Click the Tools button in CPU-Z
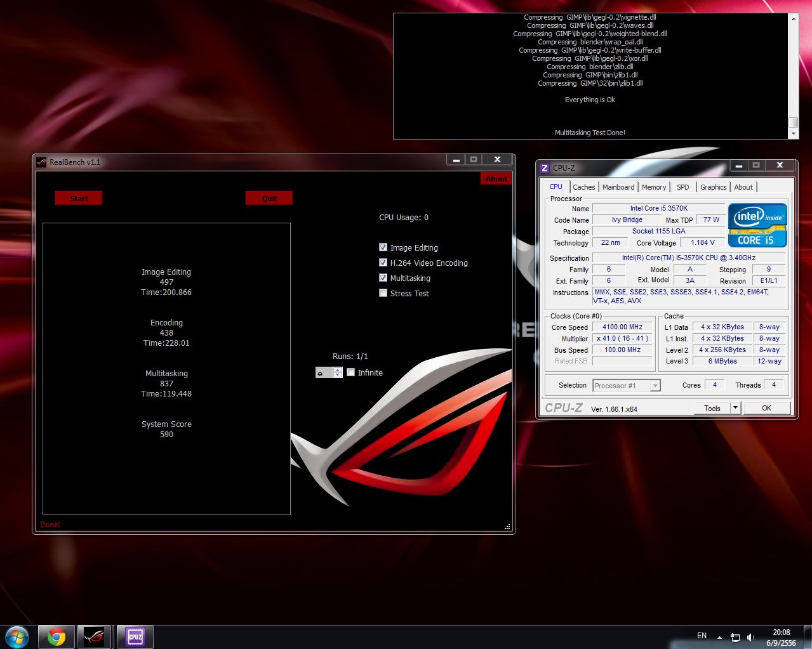The width and height of the screenshot is (812, 649). (x=712, y=408)
